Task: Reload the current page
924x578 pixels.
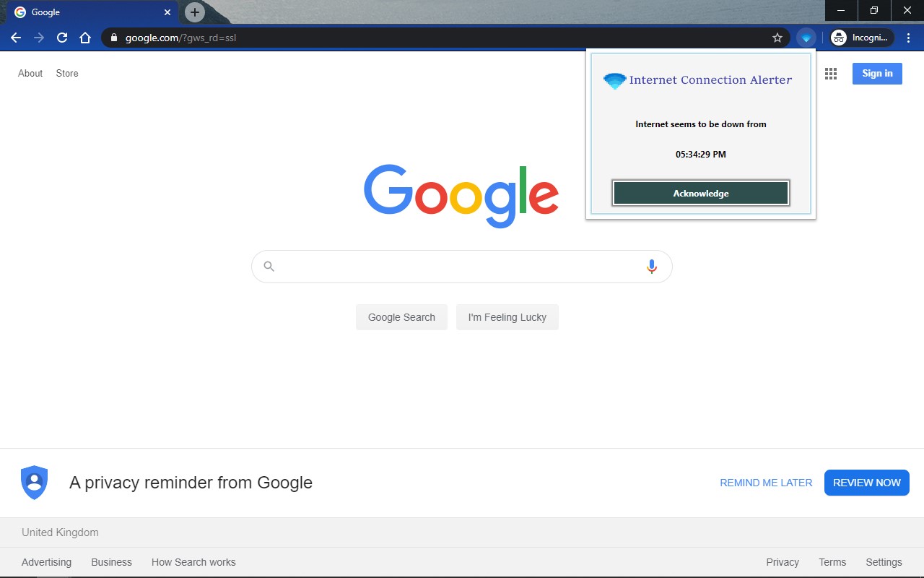Action: [62, 38]
